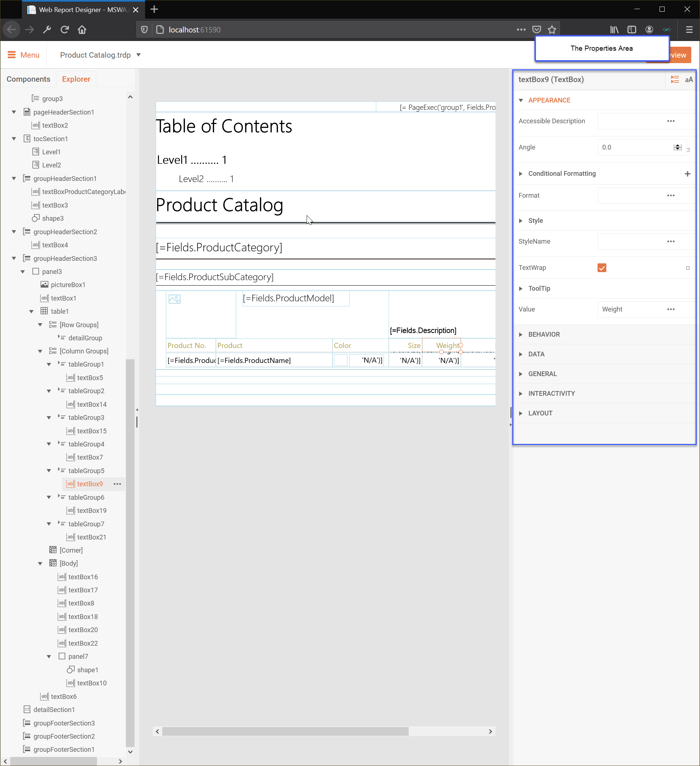Screen dimensions: 700x766
Task: Click the categorized list icon in properties header
Action: tap(675, 80)
